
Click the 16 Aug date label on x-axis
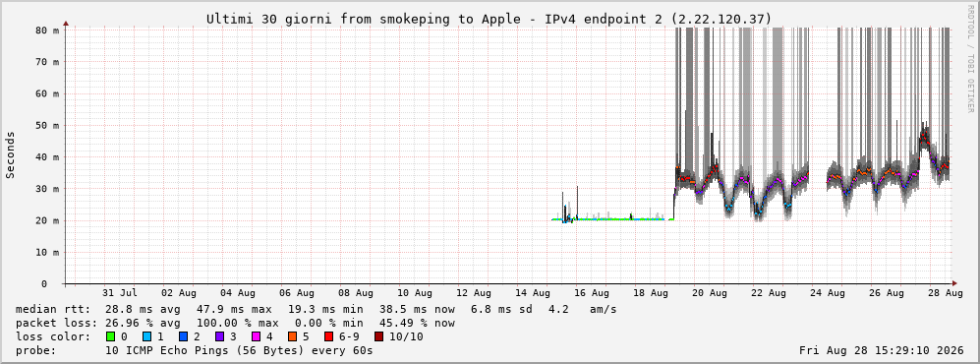coord(592,292)
